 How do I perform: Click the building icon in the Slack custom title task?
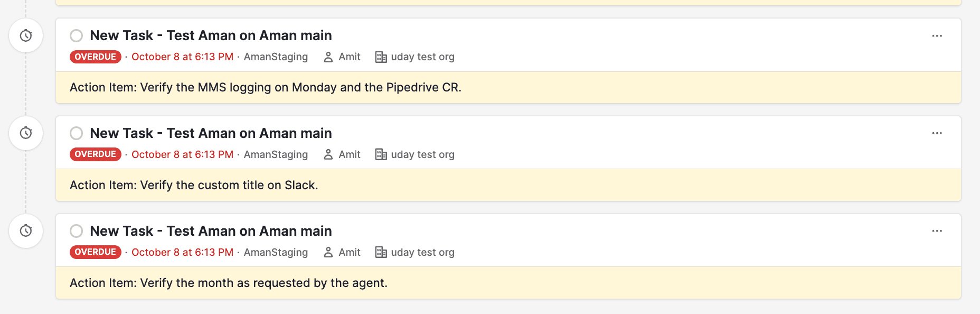381,154
